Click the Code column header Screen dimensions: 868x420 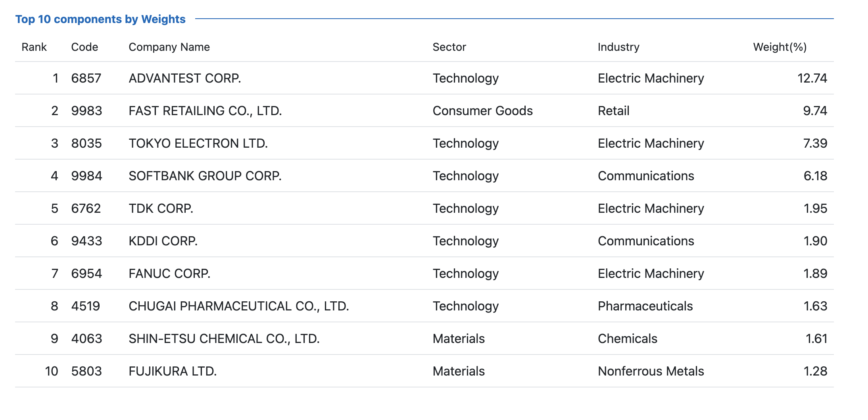84,47
